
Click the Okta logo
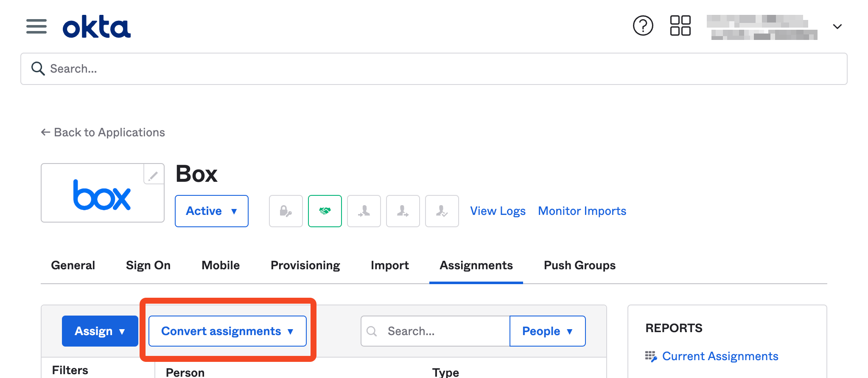(x=97, y=27)
